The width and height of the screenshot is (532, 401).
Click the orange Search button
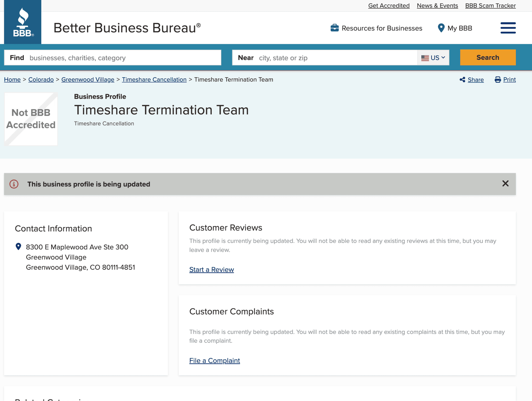(488, 57)
